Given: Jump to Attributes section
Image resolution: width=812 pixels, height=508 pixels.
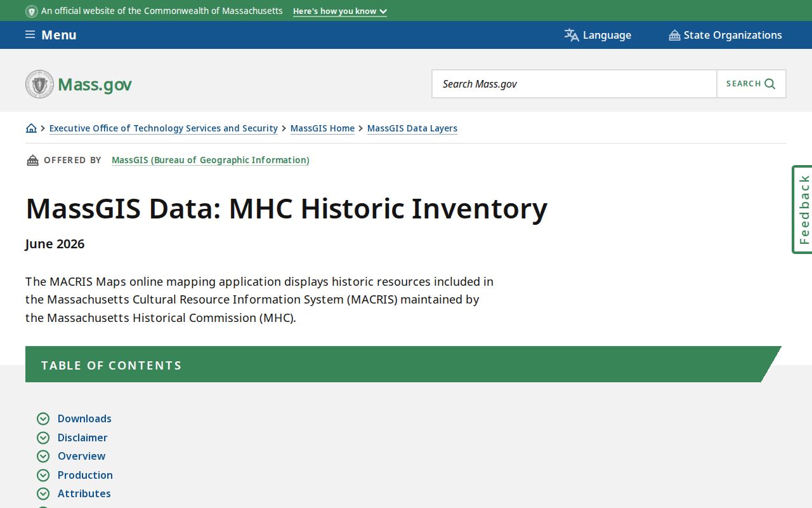Looking at the screenshot, I should click(x=84, y=493).
